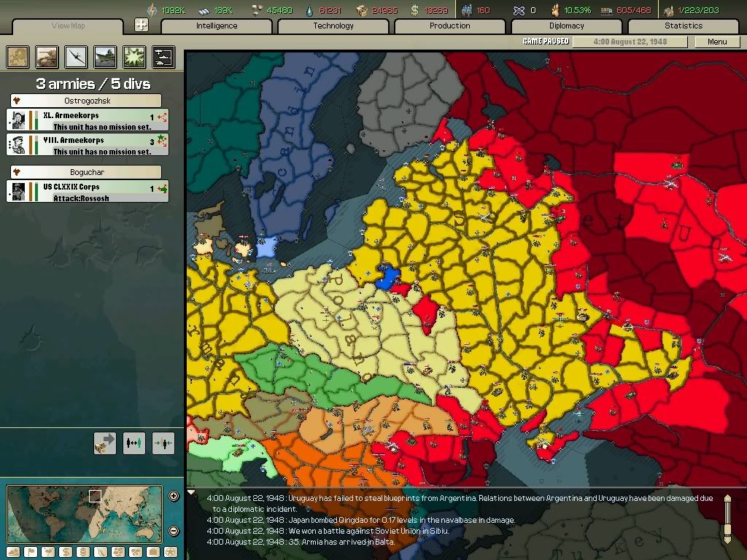
Task: Click the date display 4:00 August 22, 1948
Action: [630, 42]
